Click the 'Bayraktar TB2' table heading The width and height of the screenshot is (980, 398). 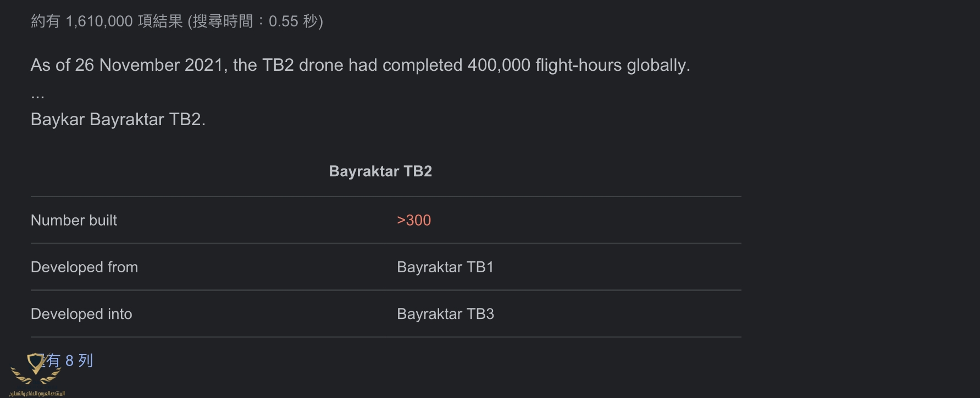click(x=380, y=171)
